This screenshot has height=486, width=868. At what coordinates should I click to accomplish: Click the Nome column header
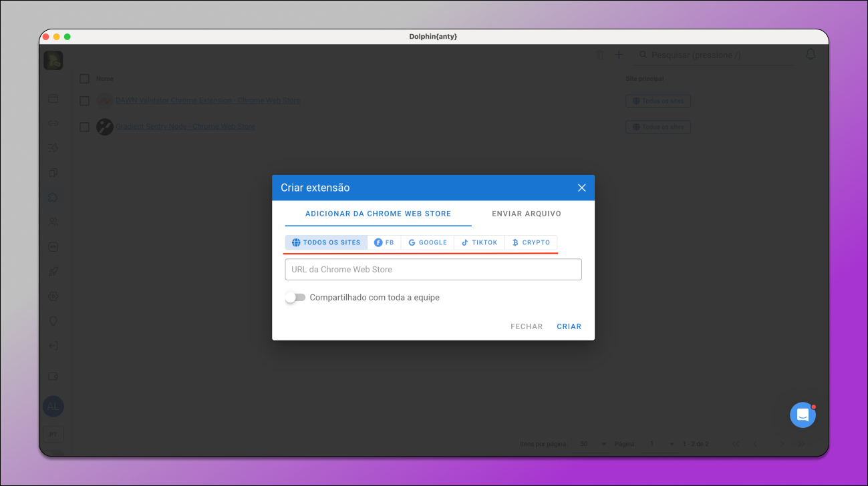coord(105,79)
